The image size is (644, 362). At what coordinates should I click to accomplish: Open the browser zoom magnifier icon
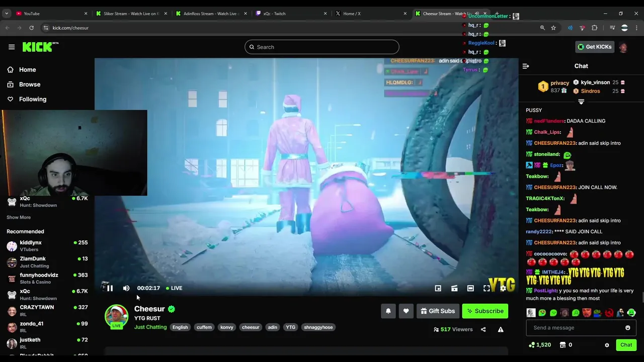(x=542, y=28)
